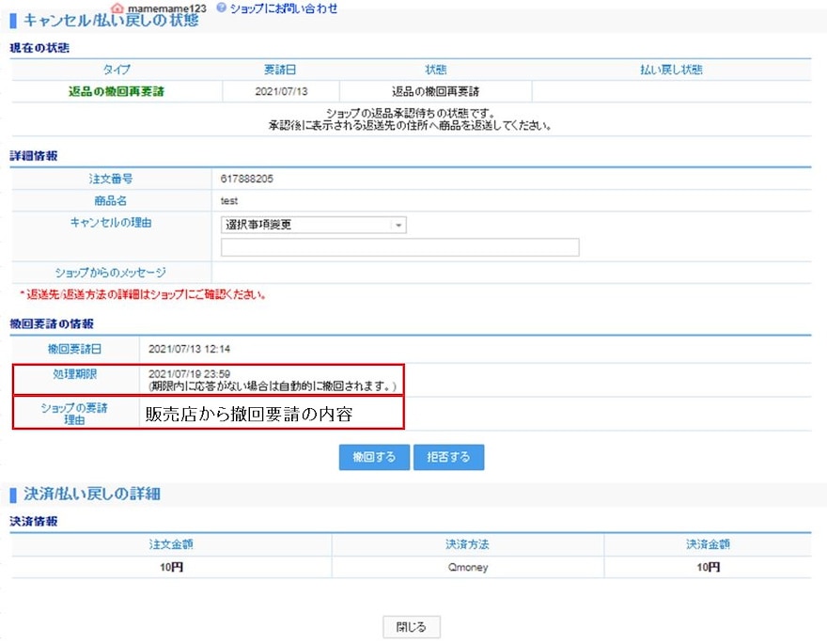Click the home icon beside mamemame123
Screen dimensions: 827x644
click(x=117, y=8)
